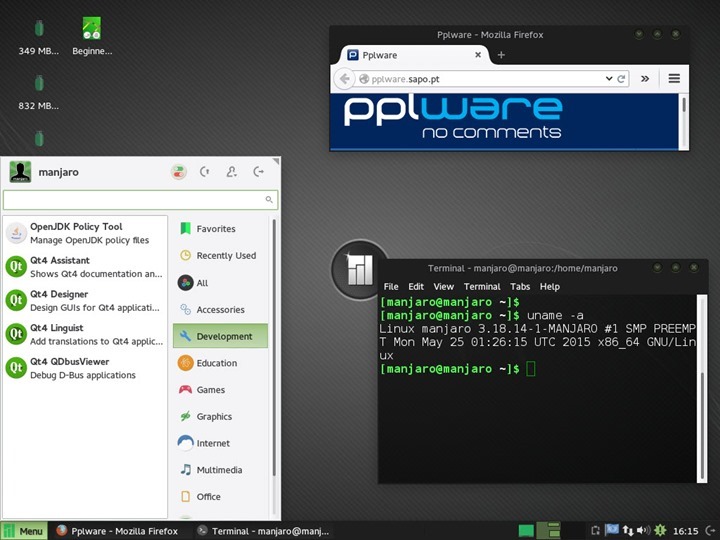Click the switch users icon in menu header

pyautogui.click(x=231, y=172)
